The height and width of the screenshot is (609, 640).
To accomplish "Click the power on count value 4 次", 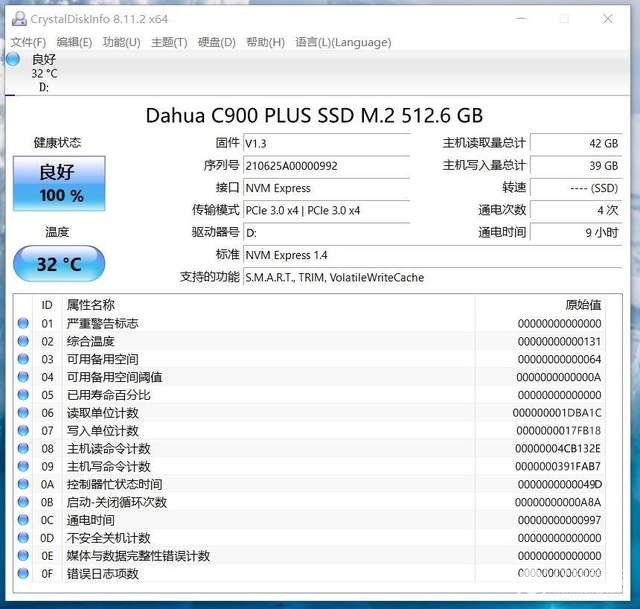I will pos(576,210).
